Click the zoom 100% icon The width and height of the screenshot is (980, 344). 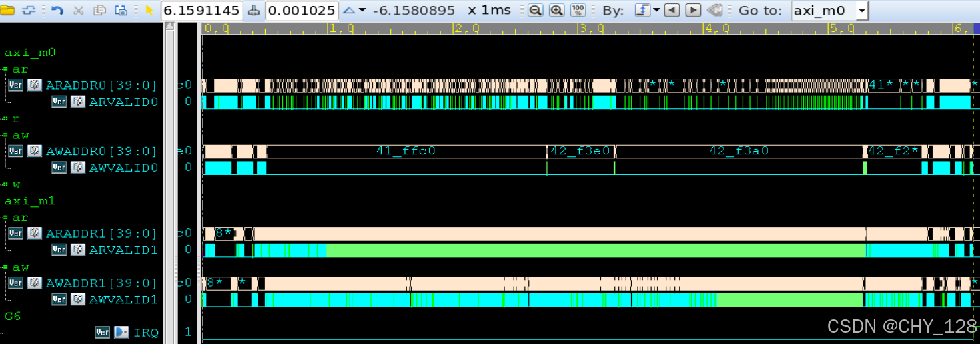[578, 10]
